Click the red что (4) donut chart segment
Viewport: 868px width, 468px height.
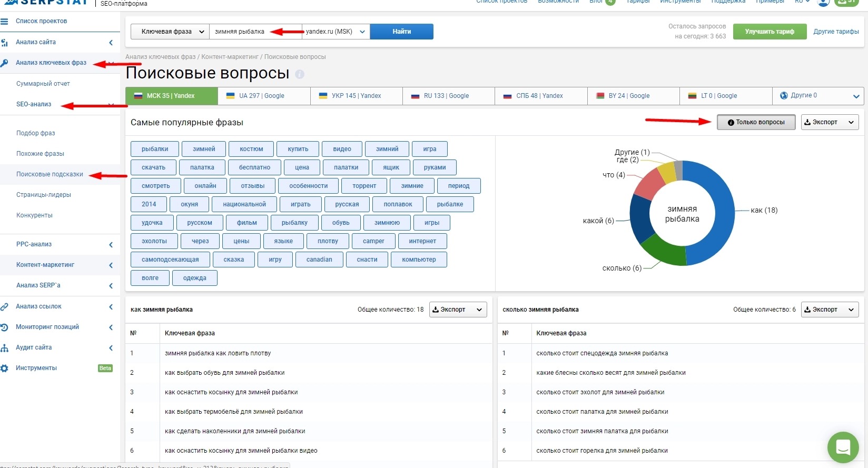[x=649, y=185]
